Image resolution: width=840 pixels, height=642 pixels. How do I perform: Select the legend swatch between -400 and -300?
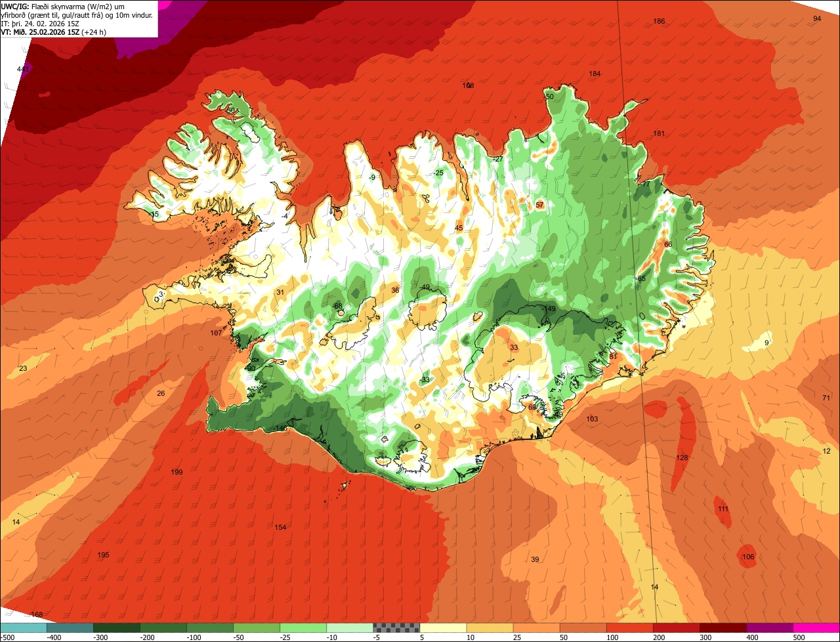point(70,628)
